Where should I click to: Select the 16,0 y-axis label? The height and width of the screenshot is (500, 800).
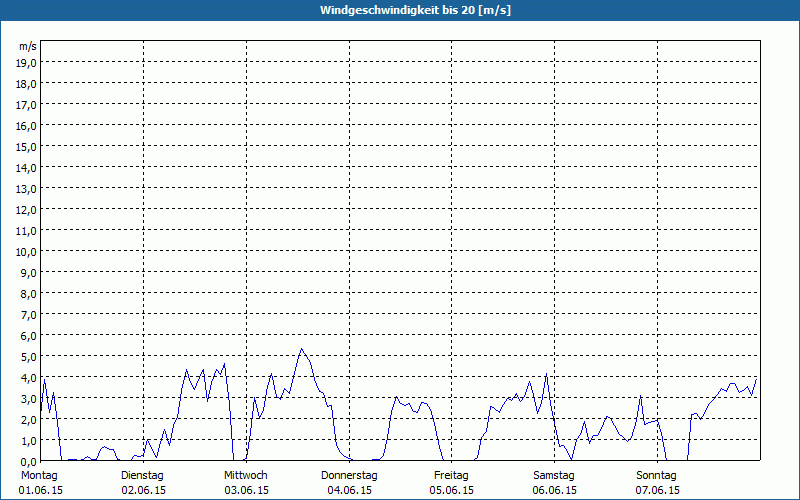(27, 126)
